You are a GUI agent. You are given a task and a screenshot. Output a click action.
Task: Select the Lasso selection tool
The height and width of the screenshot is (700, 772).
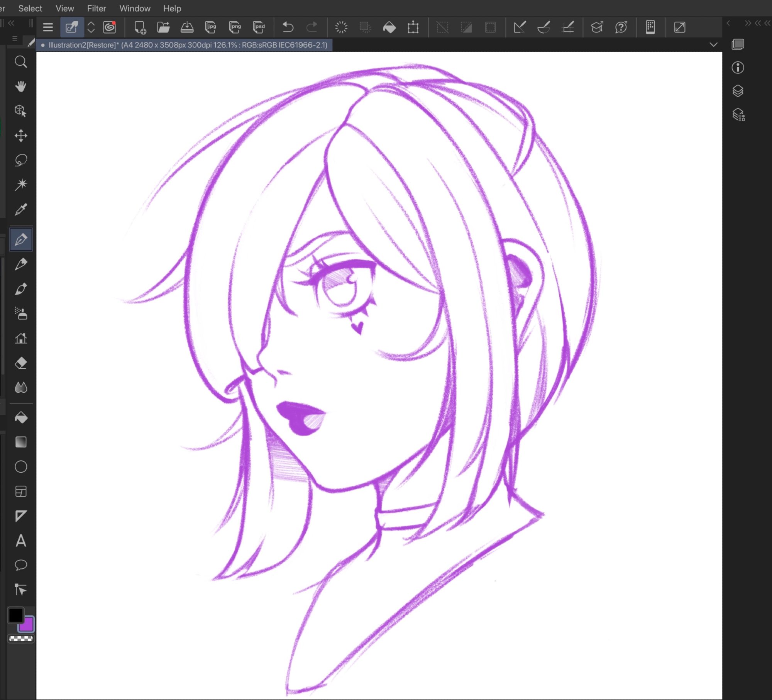21,160
